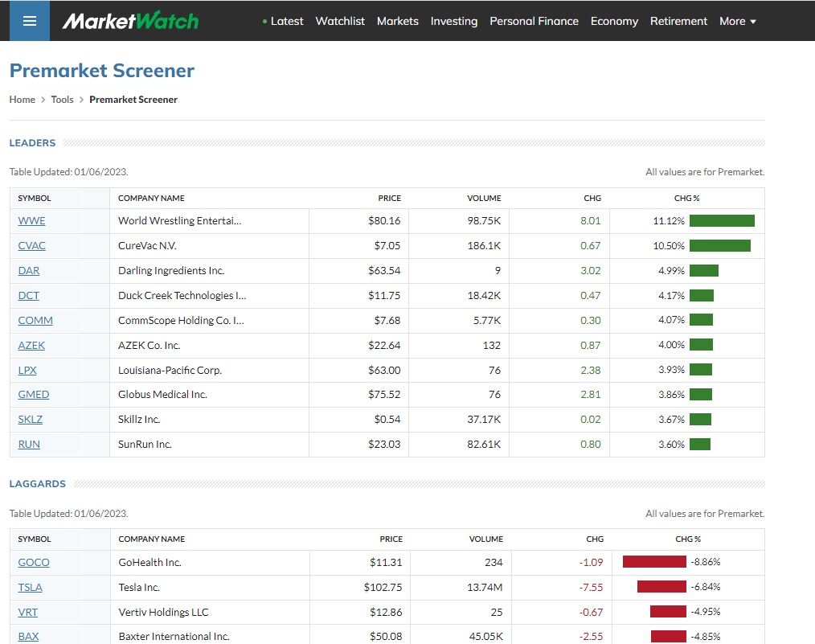This screenshot has width=815, height=644.
Task: Select the CureVac N.V. company name
Action: pyautogui.click(x=147, y=245)
